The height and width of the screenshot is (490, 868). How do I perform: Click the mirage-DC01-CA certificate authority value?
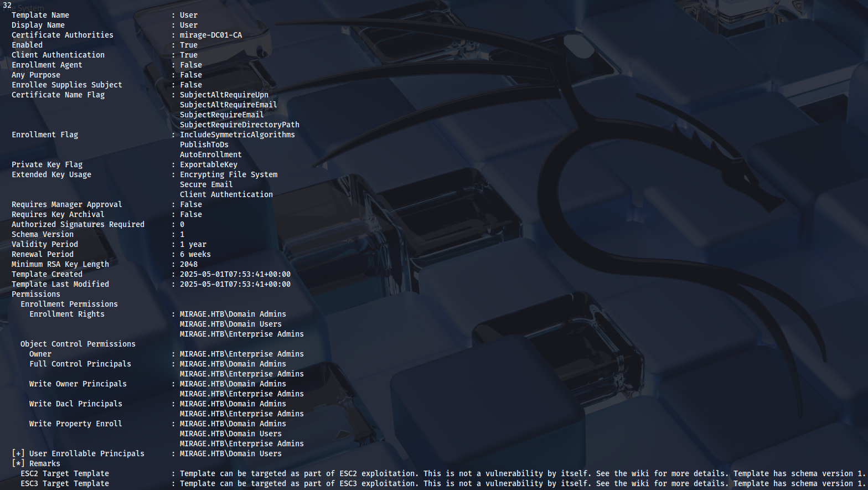(210, 35)
